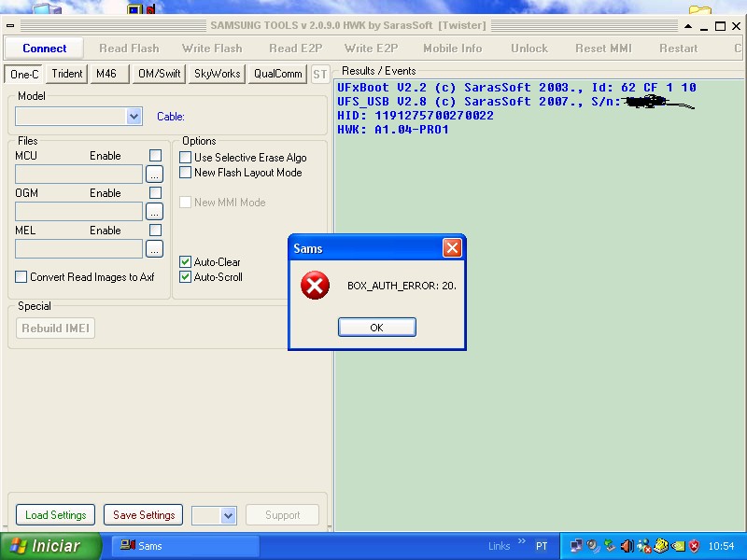
Task: Select the OM/Swift tab
Action: [159, 74]
